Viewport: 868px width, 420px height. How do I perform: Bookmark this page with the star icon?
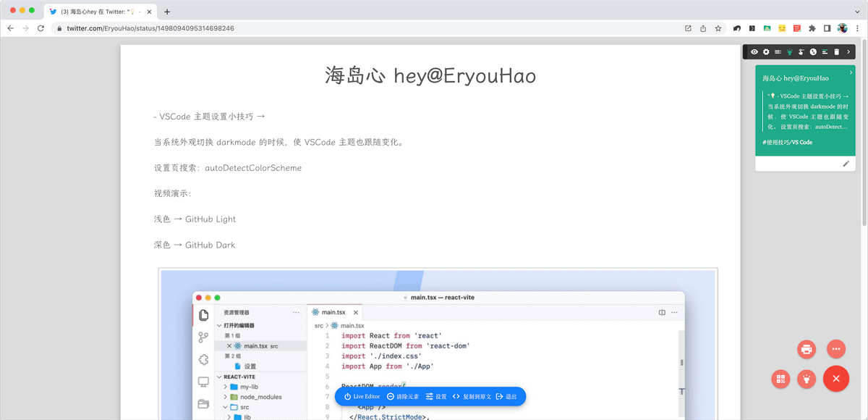718,28
